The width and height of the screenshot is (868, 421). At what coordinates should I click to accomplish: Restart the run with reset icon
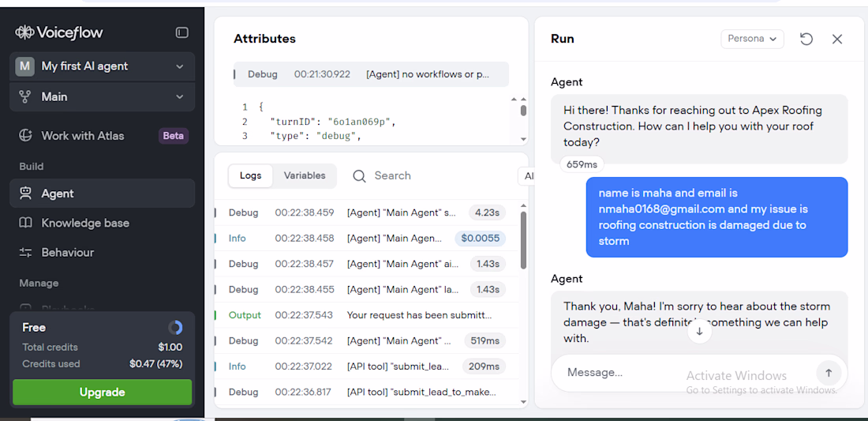[x=806, y=39]
